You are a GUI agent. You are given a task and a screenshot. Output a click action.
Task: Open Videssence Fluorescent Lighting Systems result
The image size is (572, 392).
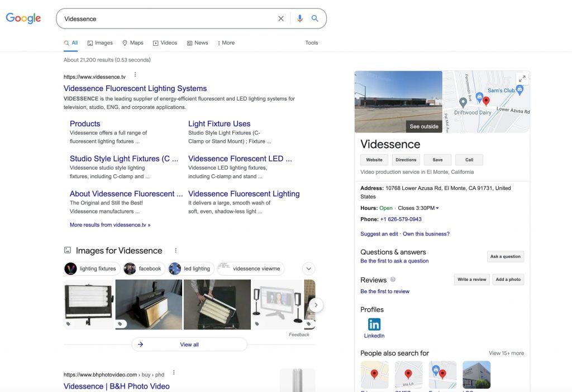135,88
